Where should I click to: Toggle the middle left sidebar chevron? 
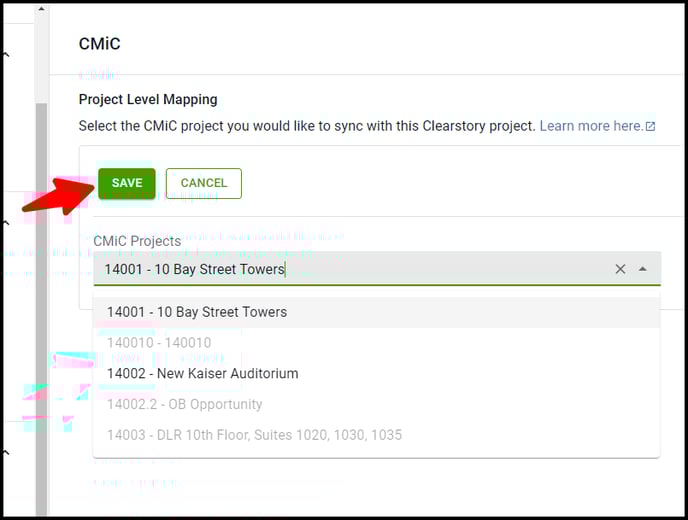click(x=6, y=224)
